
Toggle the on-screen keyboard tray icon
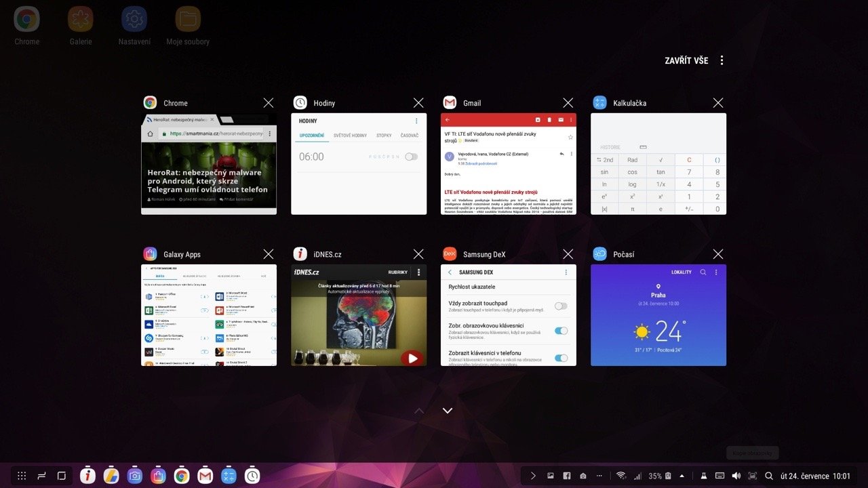tap(719, 476)
